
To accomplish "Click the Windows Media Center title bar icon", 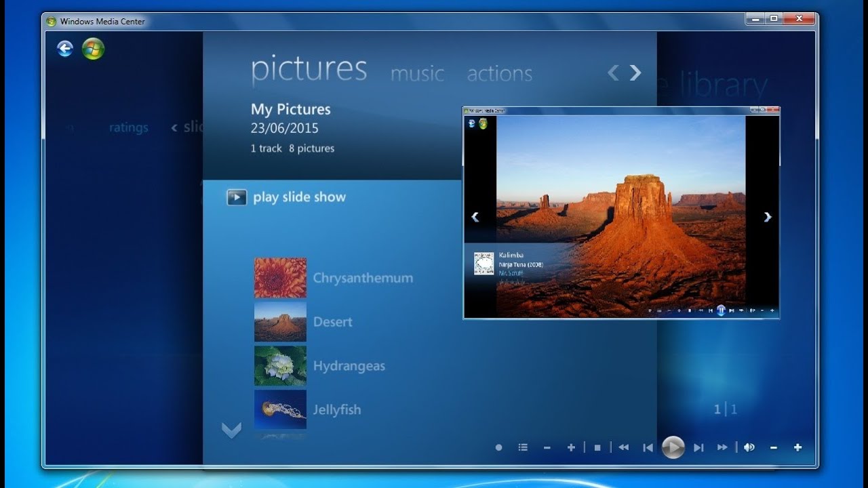I will click(x=52, y=21).
